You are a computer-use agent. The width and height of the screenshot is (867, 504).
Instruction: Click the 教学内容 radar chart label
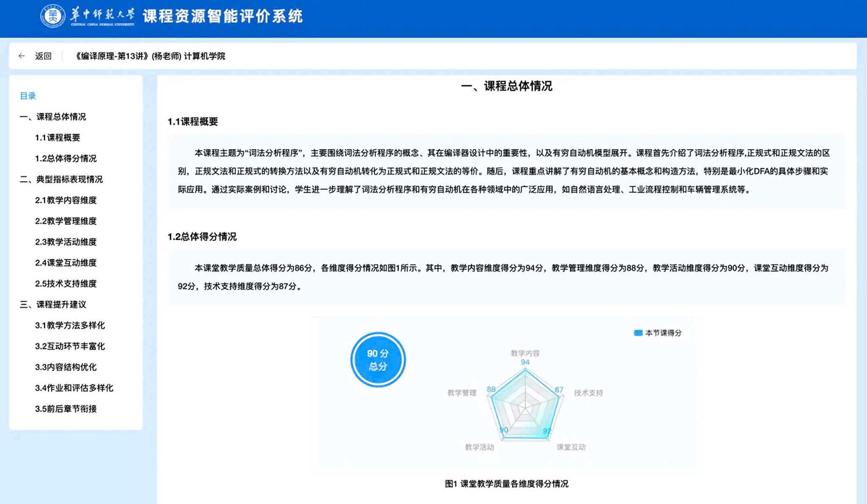[525, 353]
